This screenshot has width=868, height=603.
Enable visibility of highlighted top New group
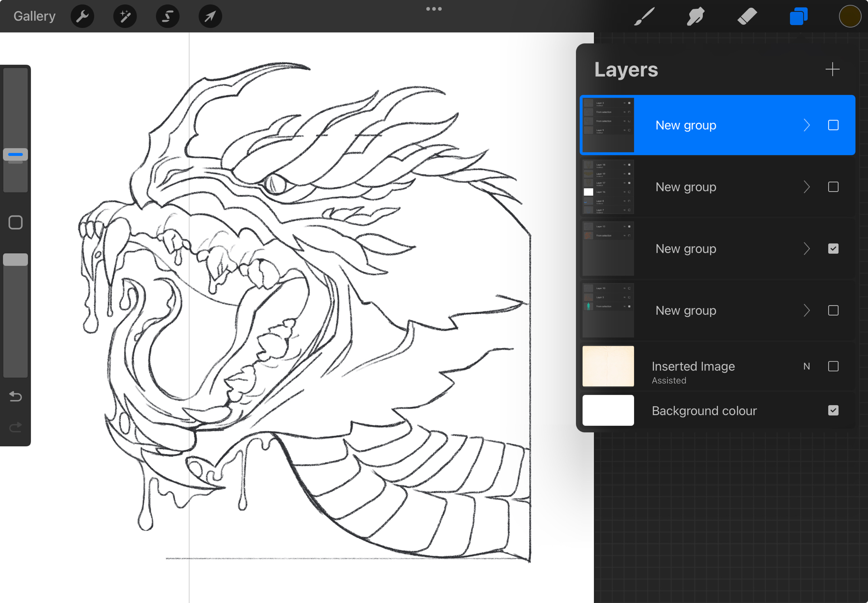pos(833,125)
